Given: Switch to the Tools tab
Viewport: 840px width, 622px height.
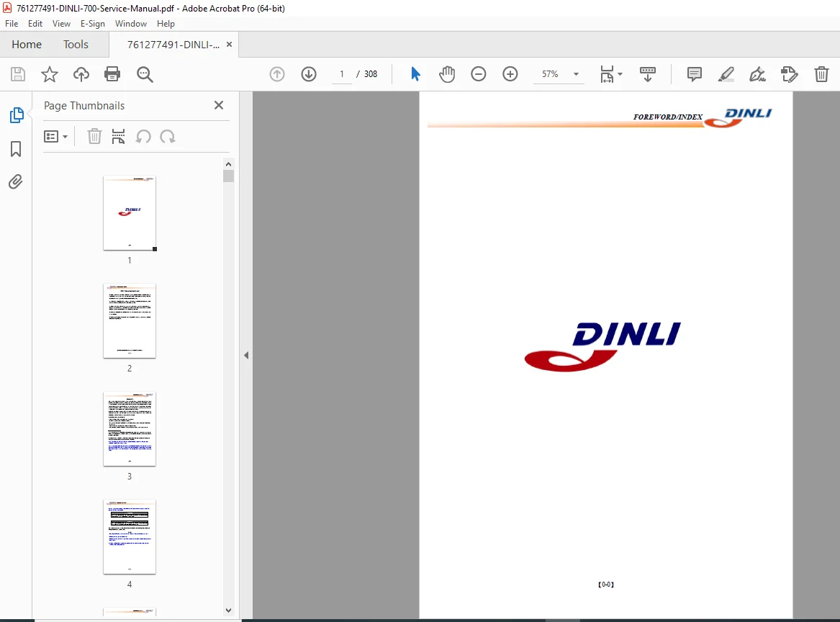Looking at the screenshot, I should (76, 45).
